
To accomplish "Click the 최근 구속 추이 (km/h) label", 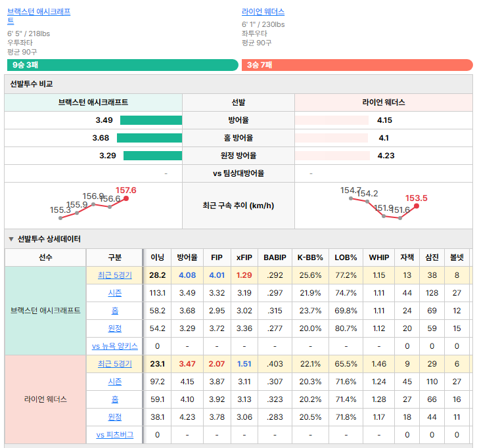I will click(238, 206).
